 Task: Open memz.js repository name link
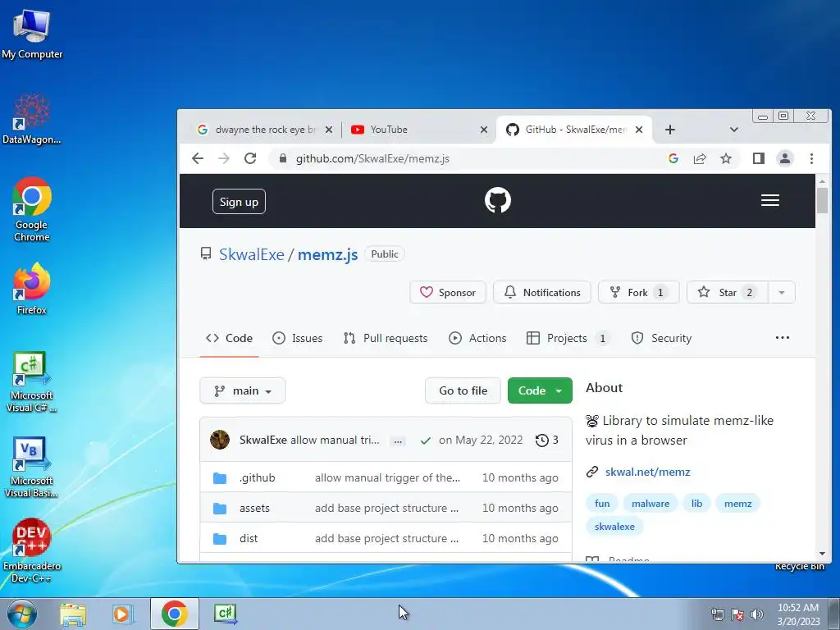(328, 254)
